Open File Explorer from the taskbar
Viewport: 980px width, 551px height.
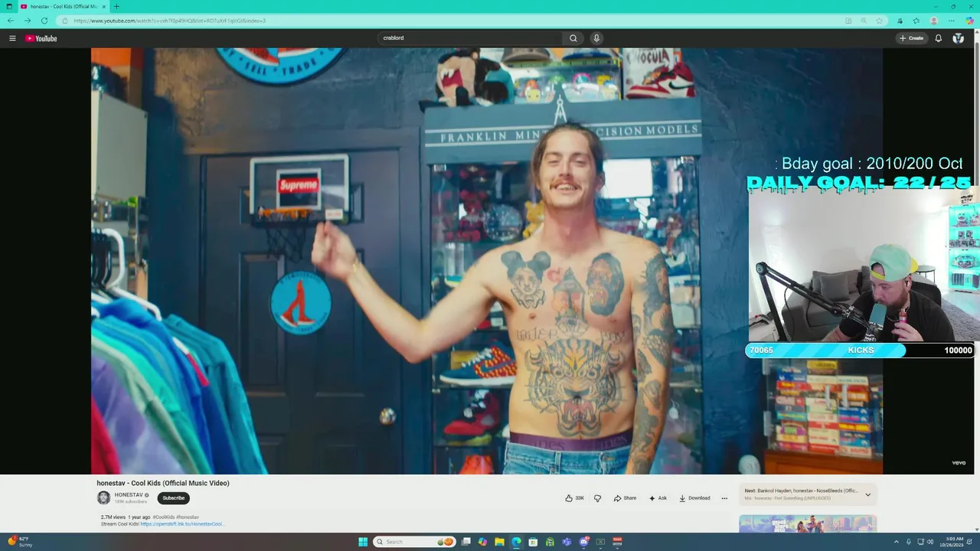click(499, 542)
